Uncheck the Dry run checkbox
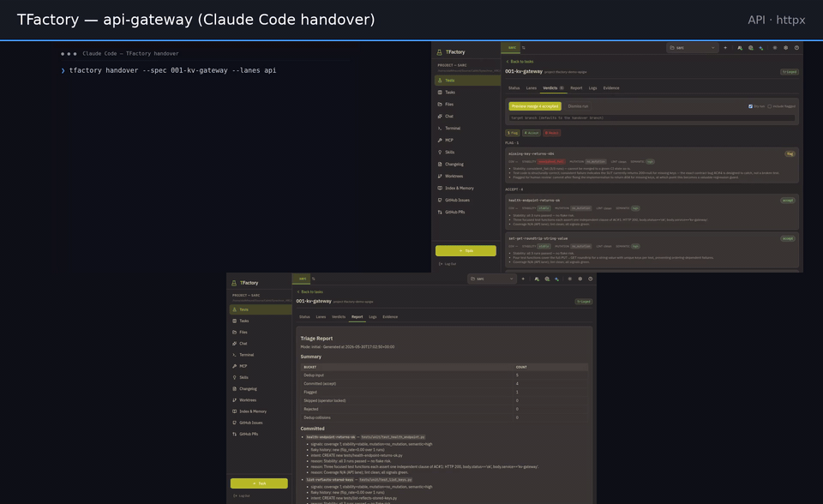The height and width of the screenshot is (504, 823). point(751,106)
